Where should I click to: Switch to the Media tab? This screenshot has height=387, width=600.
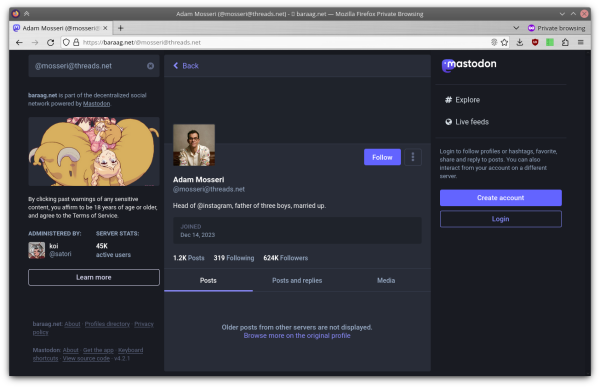click(x=386, y=281)
